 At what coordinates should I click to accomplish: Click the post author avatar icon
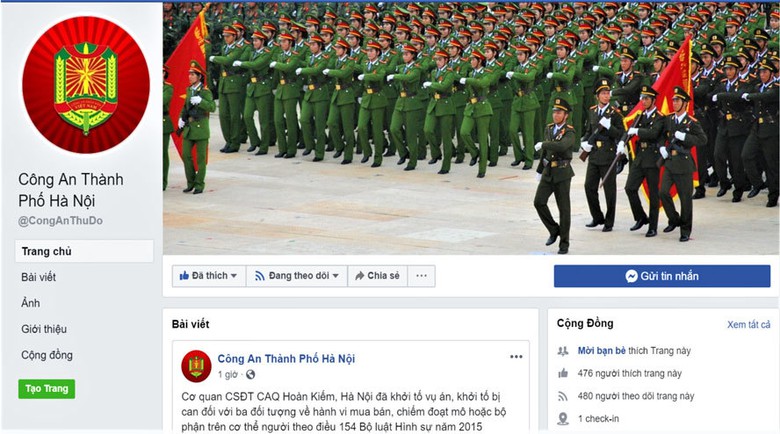click(196, 366)
